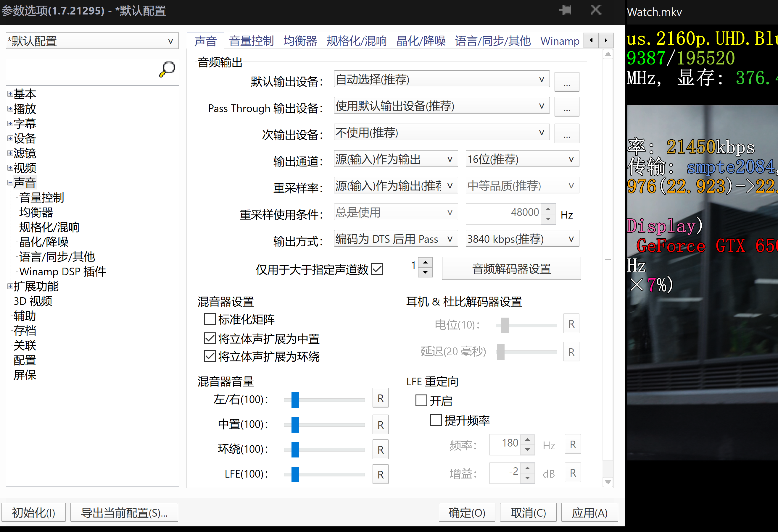Reset 中置 mixer volume with R button
Viewport: 778px width, 532px height.
(x=380, y=425)
